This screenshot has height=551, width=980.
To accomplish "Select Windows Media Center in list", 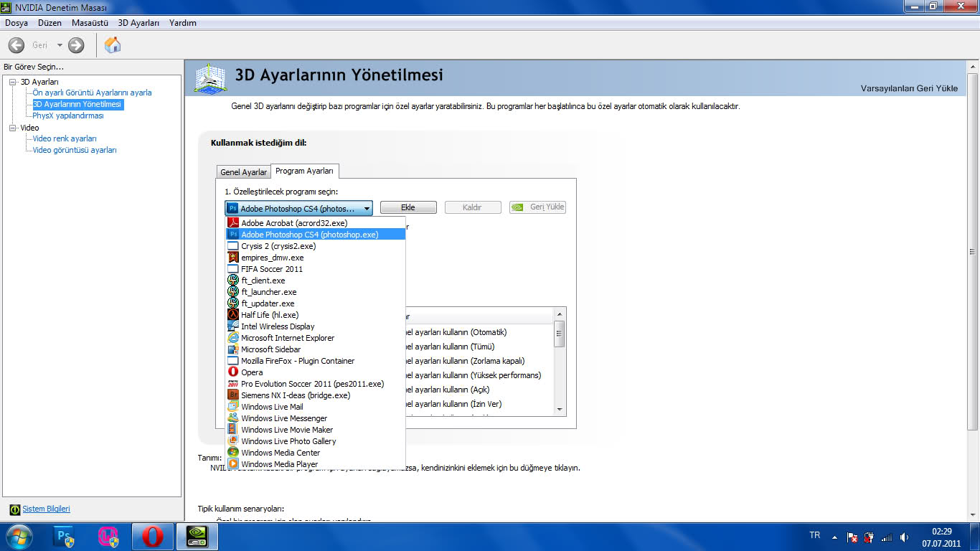I will click(316, 453).
